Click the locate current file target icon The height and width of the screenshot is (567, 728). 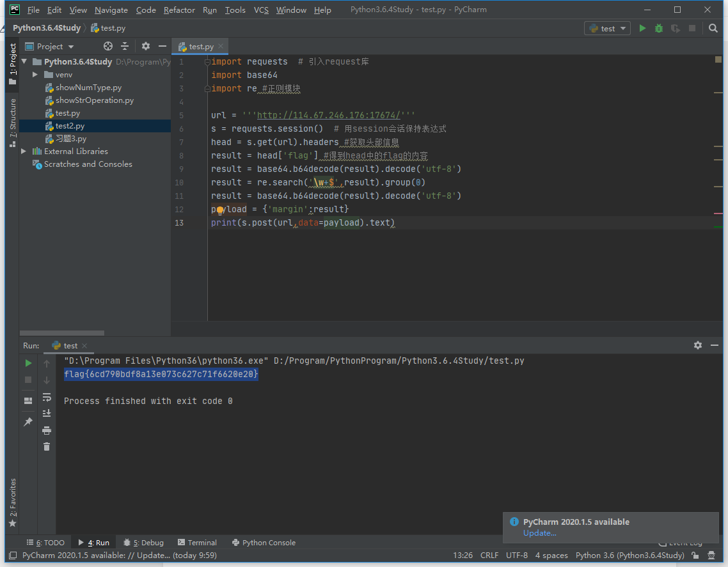pyautogui.click(x=108, y=46)
